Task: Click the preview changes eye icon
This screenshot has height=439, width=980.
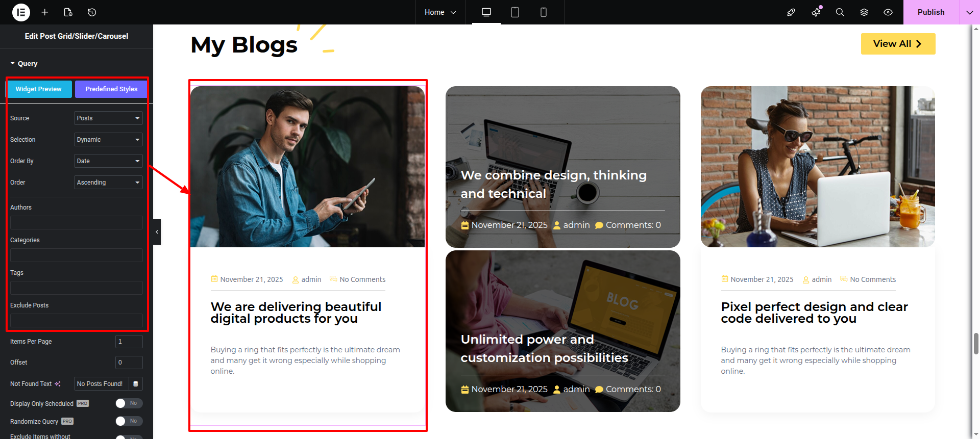Action: 888,12
